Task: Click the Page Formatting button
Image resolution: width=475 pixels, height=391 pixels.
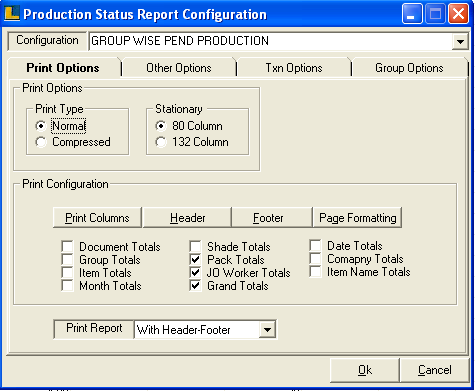Action: pos(357,218)
